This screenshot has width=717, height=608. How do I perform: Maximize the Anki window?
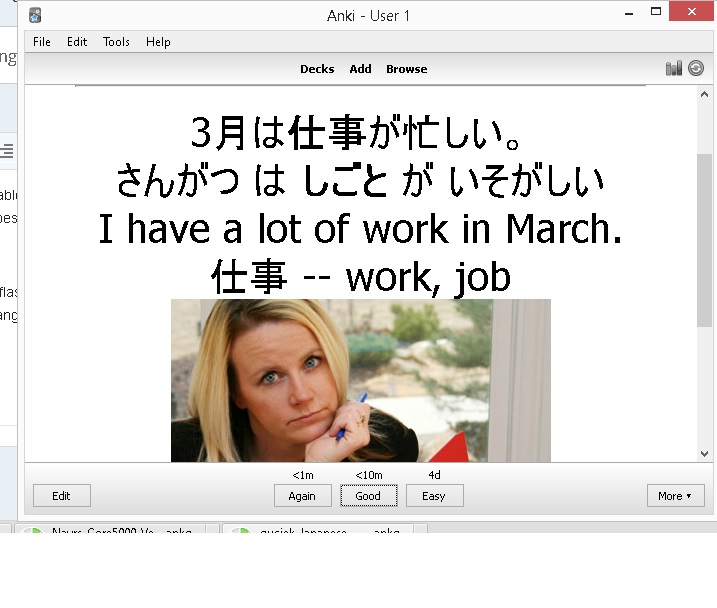point(656,11)
